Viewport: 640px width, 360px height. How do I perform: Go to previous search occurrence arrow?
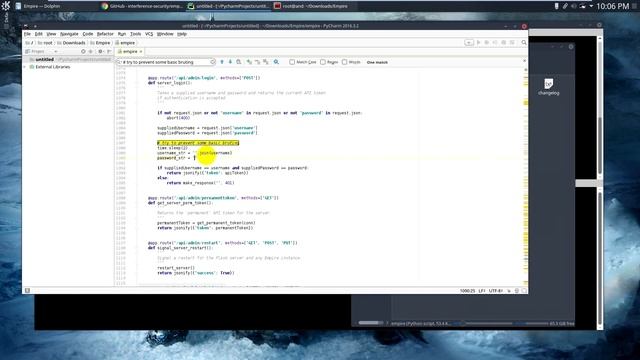pyautogui.click(x=222, y=62)
